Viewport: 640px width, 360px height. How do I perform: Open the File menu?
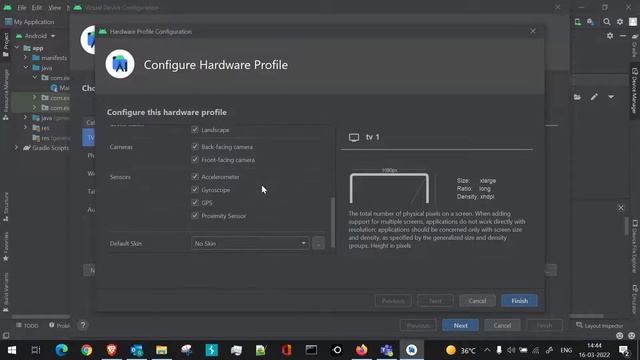(x=22, y=7)
